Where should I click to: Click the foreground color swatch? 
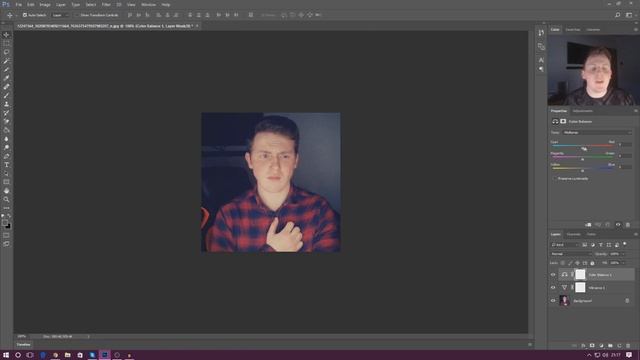coord(5,223)
